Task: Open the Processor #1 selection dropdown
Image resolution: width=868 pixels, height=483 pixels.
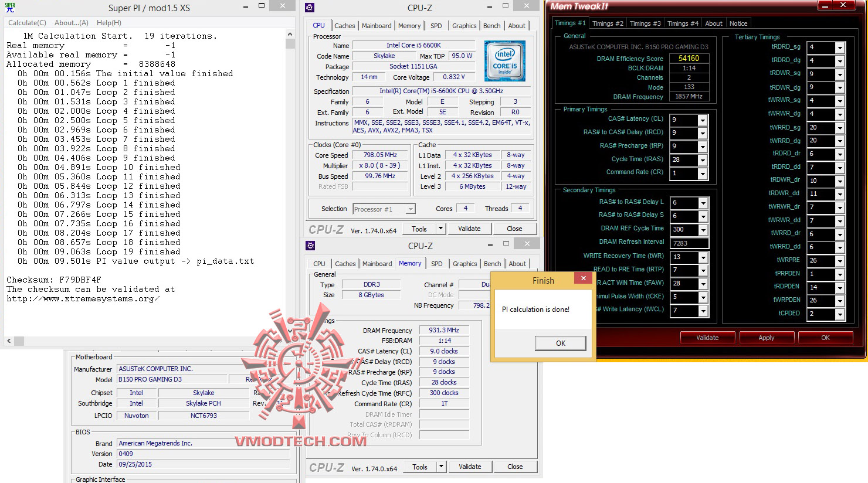Action: pos(384,209)
